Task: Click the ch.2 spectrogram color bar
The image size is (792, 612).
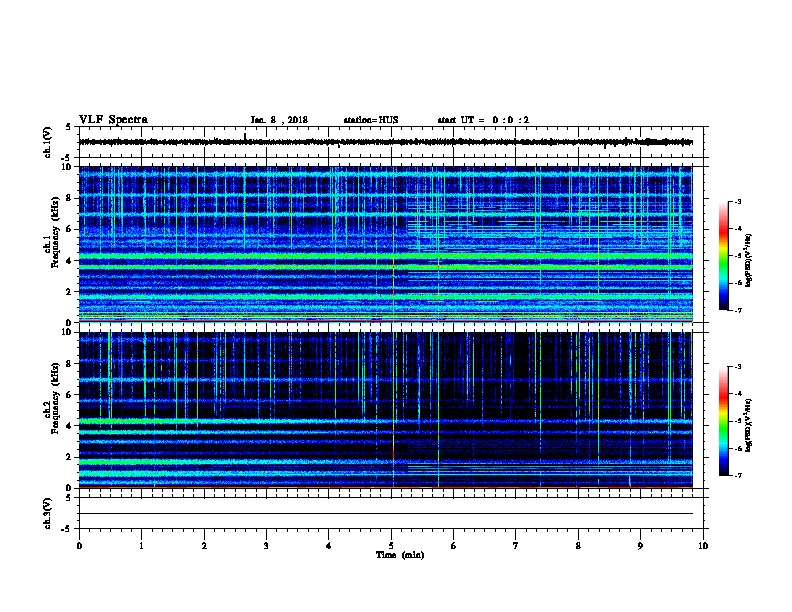Action: [724, 421]
